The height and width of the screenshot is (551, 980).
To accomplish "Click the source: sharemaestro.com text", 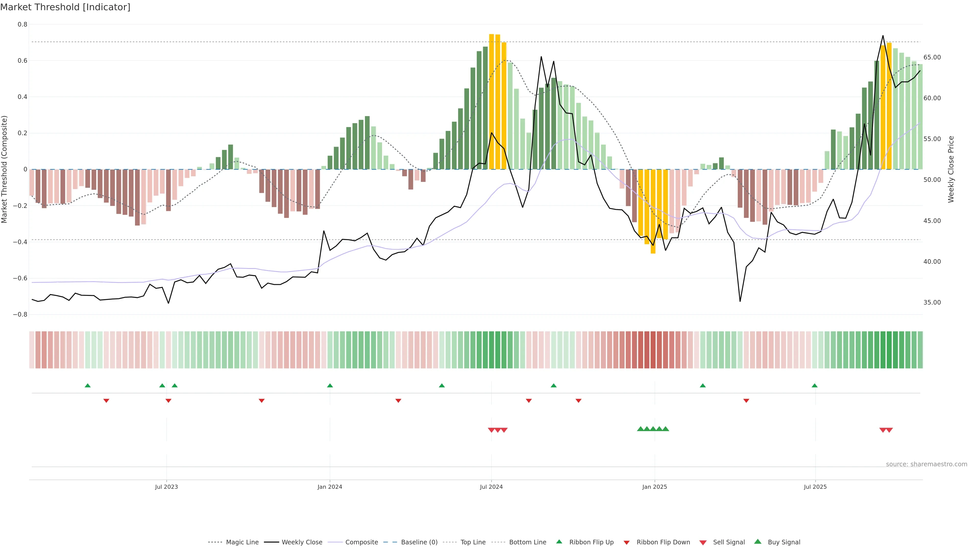I will click(926, 464).
